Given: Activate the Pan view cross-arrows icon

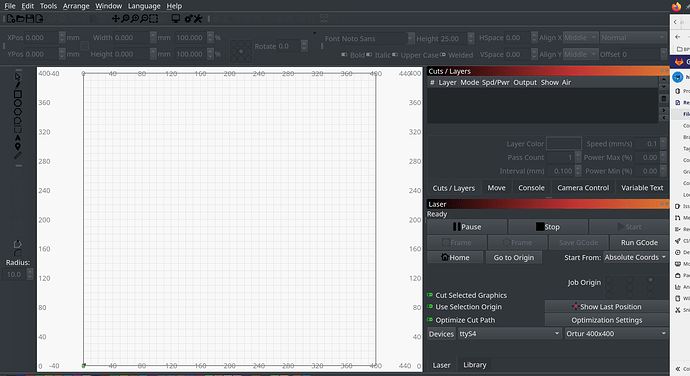Looking at the screenshot, I should (x=116, y=18).
